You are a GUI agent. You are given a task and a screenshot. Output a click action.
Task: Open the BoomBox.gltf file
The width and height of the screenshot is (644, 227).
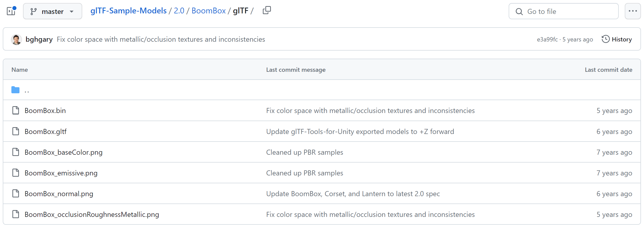pos(46,131)
